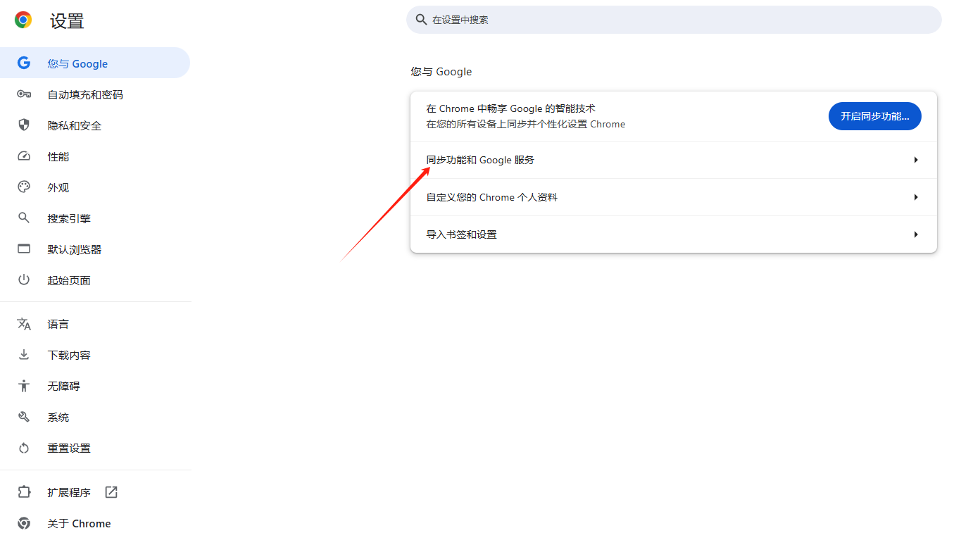The image size is (980, 552).
Task: Click the download icon for 下载内容
Action: click(x=24, y=355)
